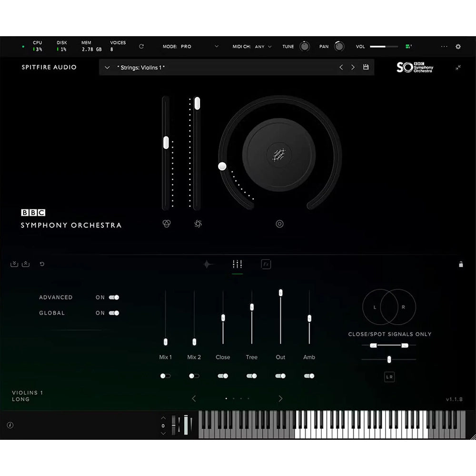Open the info panel via the i icon
The image size is (476, 476).
[x=10, y=425]
